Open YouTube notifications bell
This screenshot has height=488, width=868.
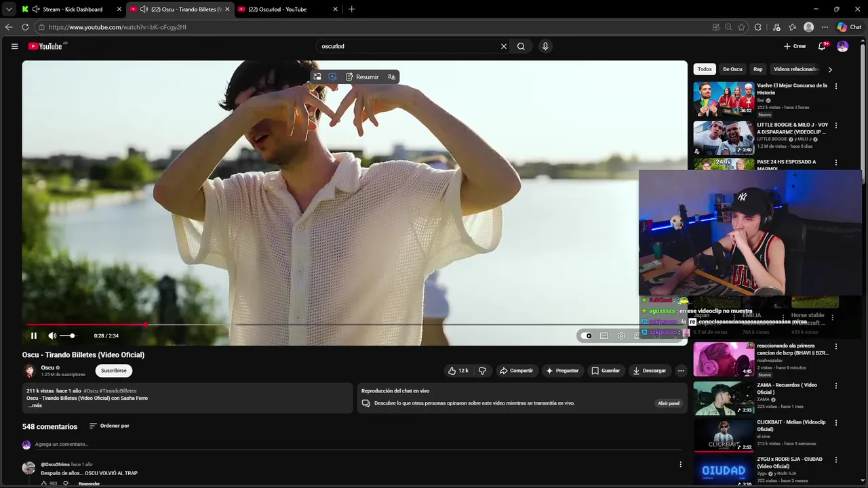(x=822, y=46)
